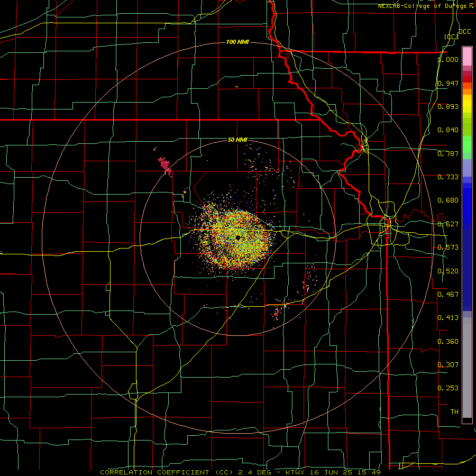The height and width of the screenshot is (476, 476).
Task: Click the 0.413 value on color scale
Action: pos(448,318)
